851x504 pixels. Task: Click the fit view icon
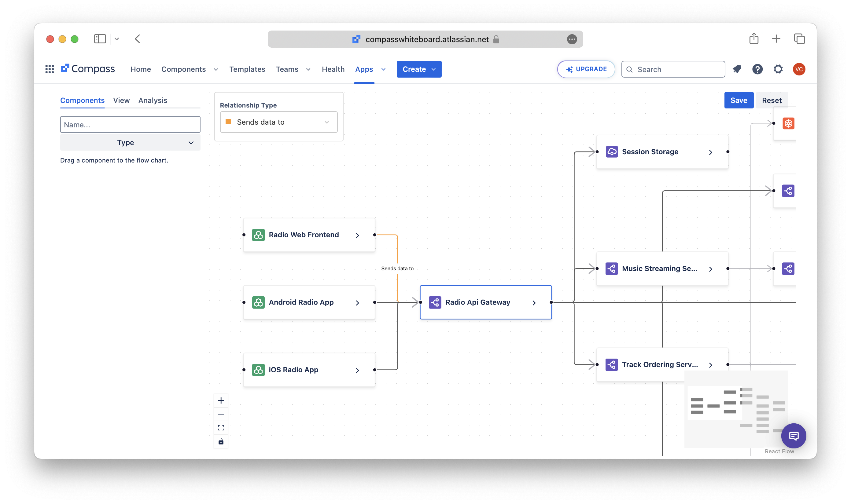coord(221,428)
